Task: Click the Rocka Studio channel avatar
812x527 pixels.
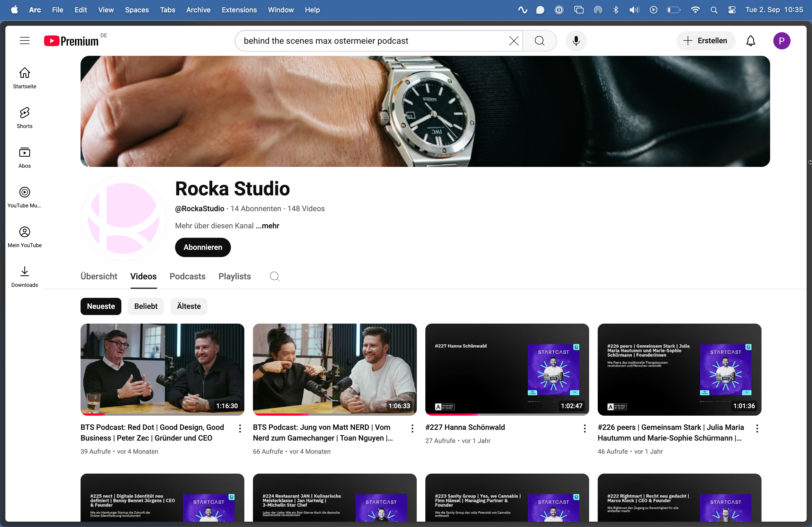Action: (x=124, y=218)
